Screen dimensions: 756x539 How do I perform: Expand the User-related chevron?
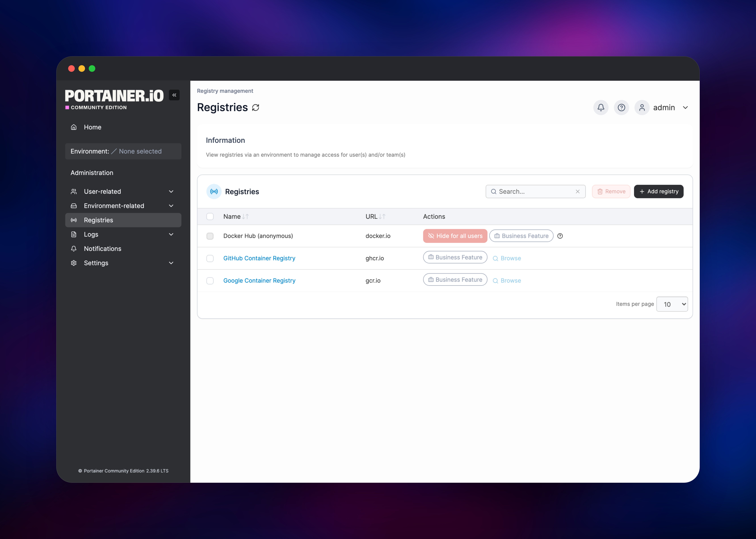(x=171, y=192)
